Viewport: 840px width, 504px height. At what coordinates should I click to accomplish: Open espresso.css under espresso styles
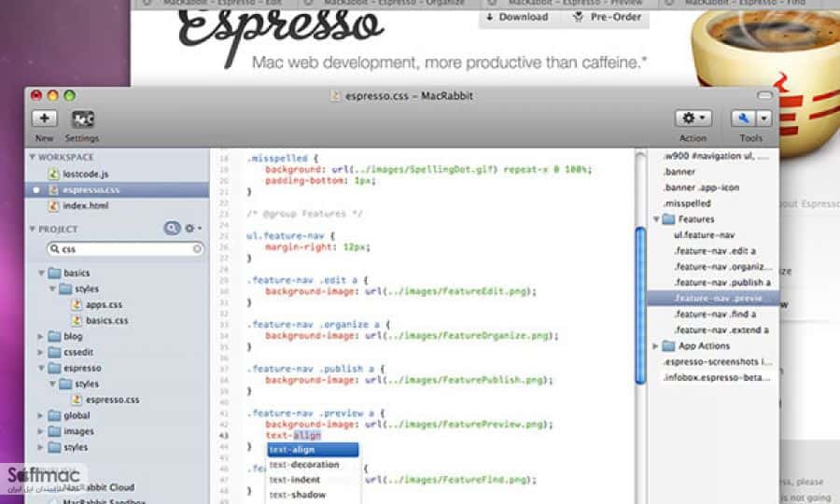click(112, 399)
